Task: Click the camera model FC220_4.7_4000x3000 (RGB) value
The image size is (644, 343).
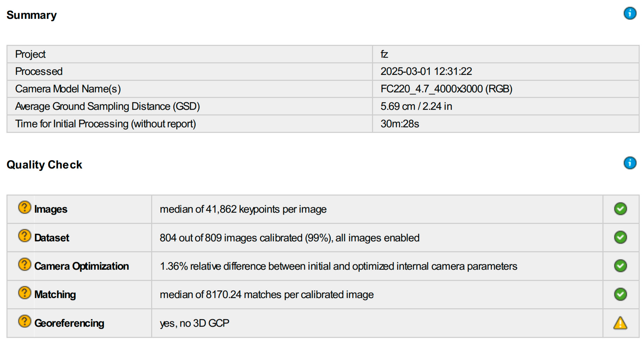Action: point(446,89)
